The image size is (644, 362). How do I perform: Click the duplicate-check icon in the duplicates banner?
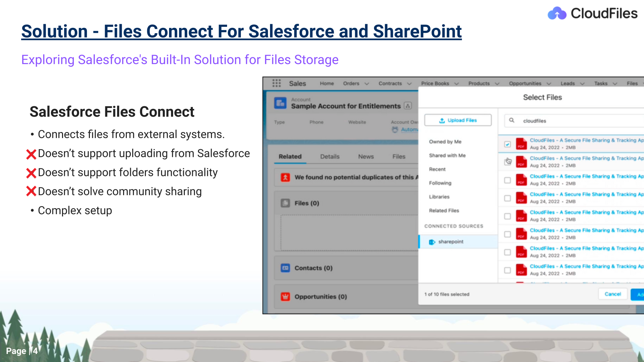285,177
